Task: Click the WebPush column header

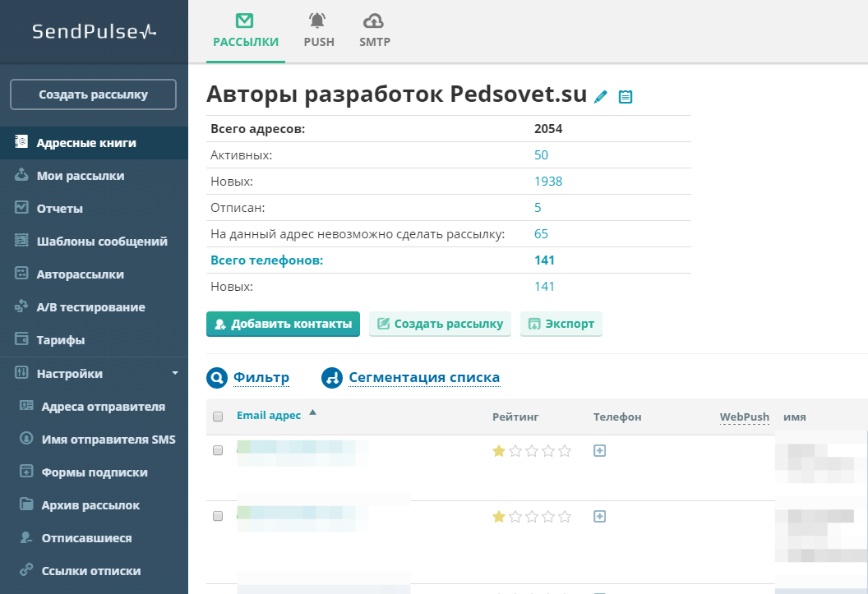Action: tap(744, 417)
